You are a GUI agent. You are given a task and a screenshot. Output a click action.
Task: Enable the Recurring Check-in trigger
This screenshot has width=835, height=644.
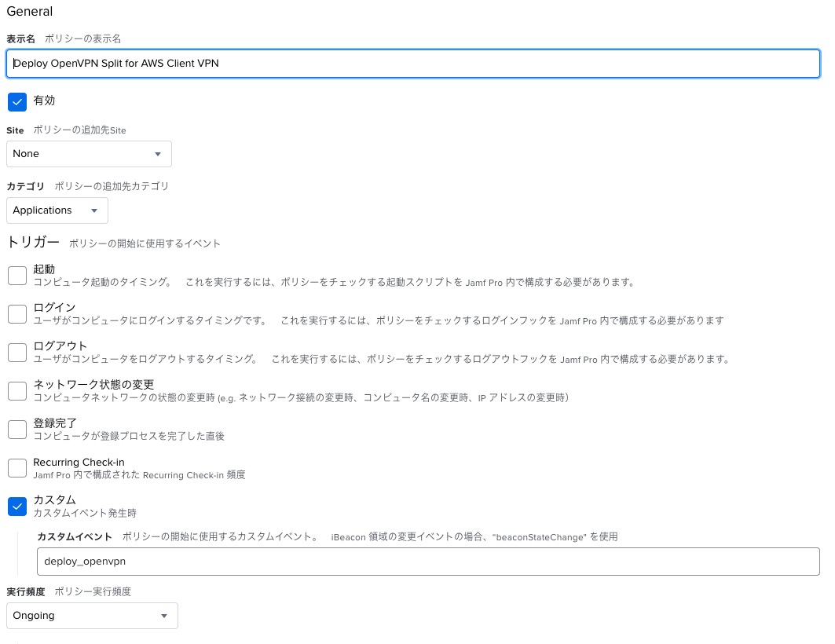click(17, 467)
